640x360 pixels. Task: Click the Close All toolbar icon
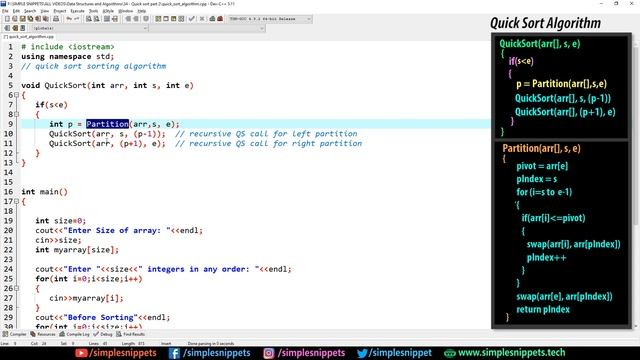[46, 19]
